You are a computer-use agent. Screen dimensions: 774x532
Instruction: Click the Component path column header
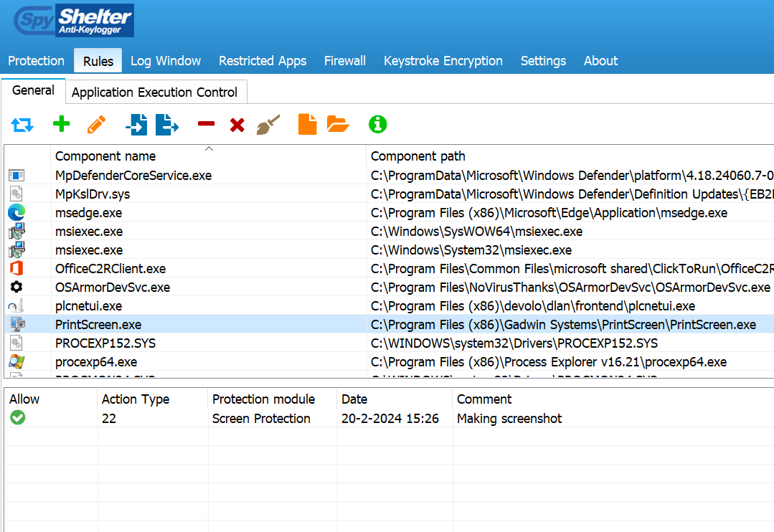pyautogui.click(x=417, y=156)
